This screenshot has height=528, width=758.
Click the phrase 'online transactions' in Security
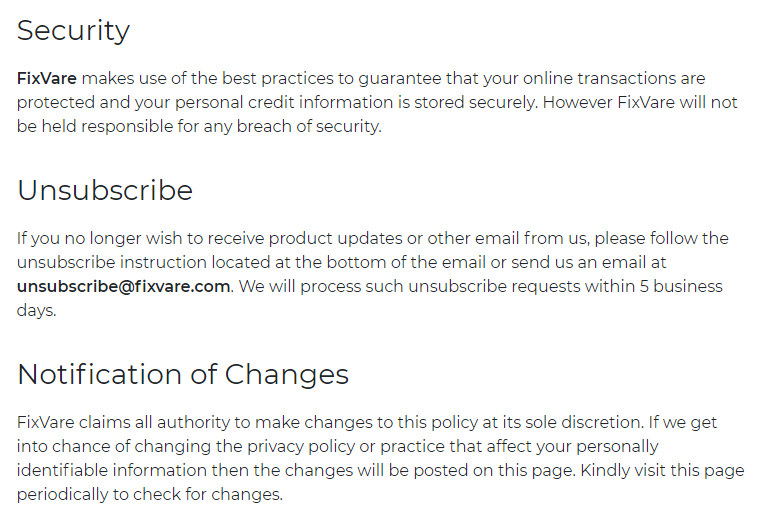click(599, 78)
